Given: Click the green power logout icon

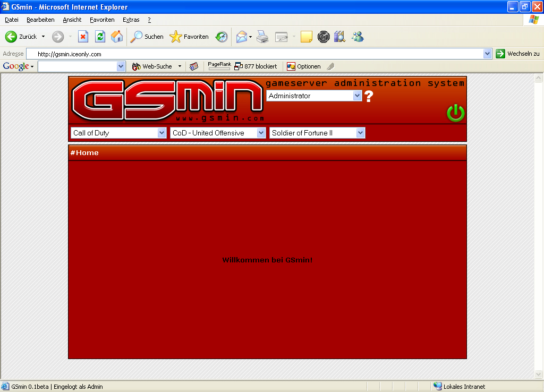Looking at the screenshot, I should coord(455,113).
